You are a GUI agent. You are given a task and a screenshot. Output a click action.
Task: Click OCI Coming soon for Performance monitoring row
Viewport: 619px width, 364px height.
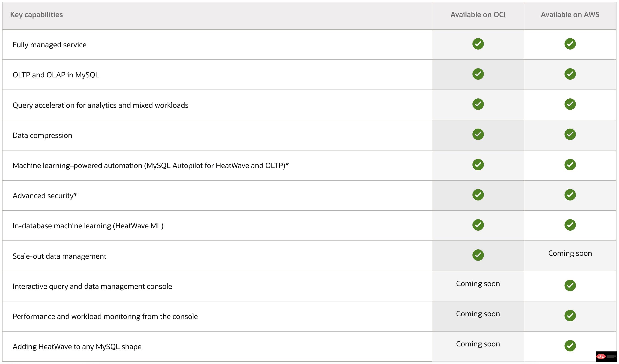pyautogui.click(x=478, y=314)
